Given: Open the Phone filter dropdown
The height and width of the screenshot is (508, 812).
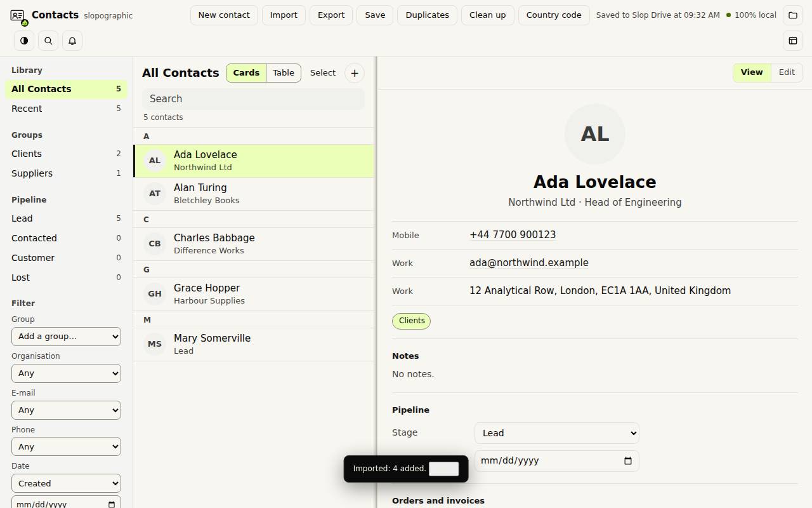Looking at the screenshot, I should [66, 447].
